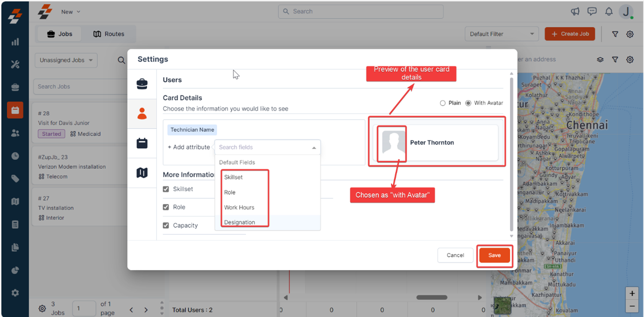Cancel the settings dialog
644x317 pixels.
(455, 255)
